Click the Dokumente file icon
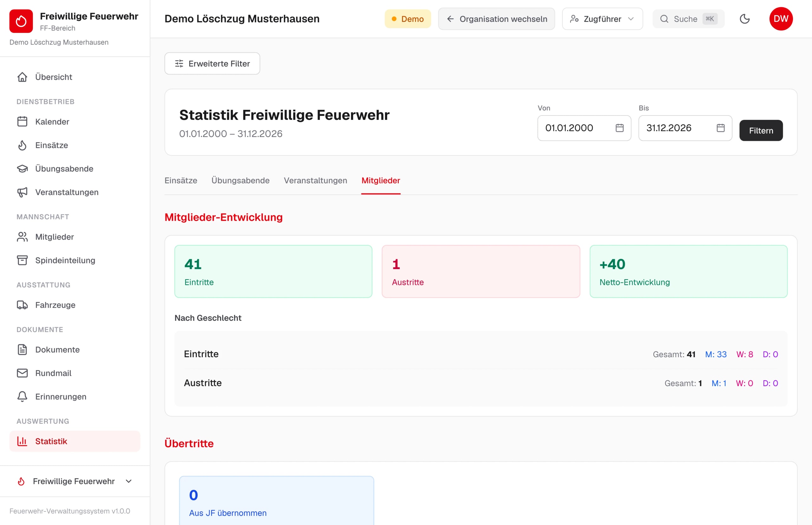Viewport: 812px width, 525px height. click(x=23, y=350)
